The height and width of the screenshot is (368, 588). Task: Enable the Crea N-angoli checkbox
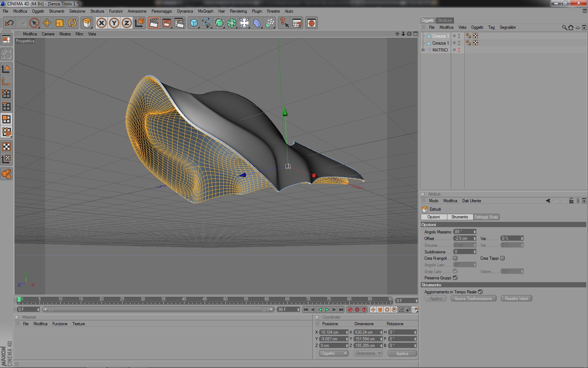coord(455,258)
